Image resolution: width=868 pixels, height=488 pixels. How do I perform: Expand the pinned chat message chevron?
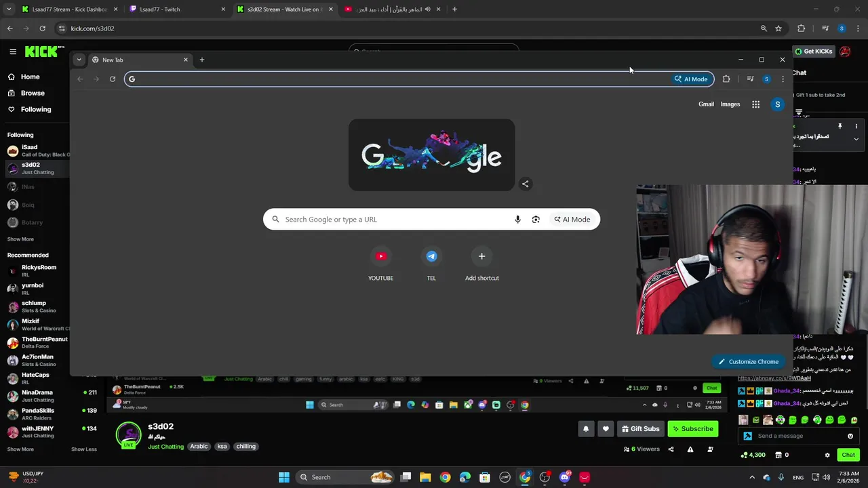click(856, 139)
